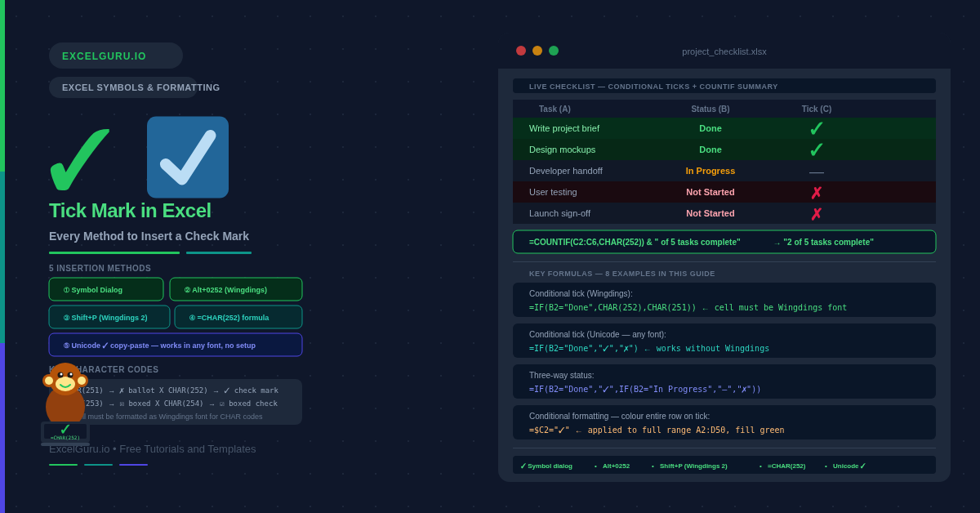
Task: Select the =CHAR(252) formula method box
Action: [x=238, y=317]
